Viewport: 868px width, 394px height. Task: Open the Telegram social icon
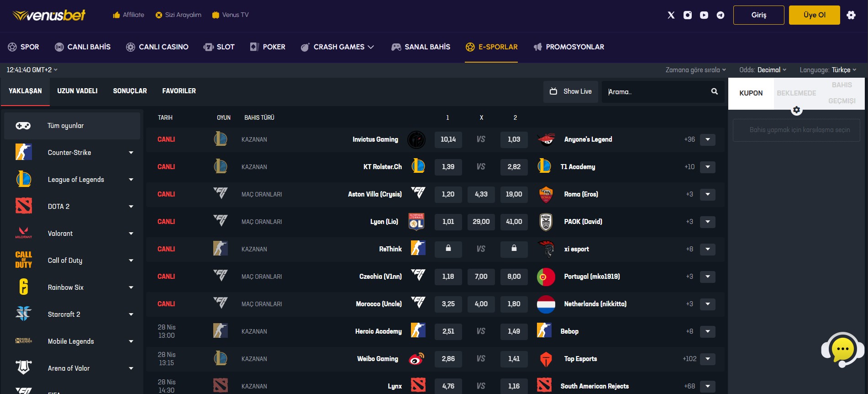point(720,15)
